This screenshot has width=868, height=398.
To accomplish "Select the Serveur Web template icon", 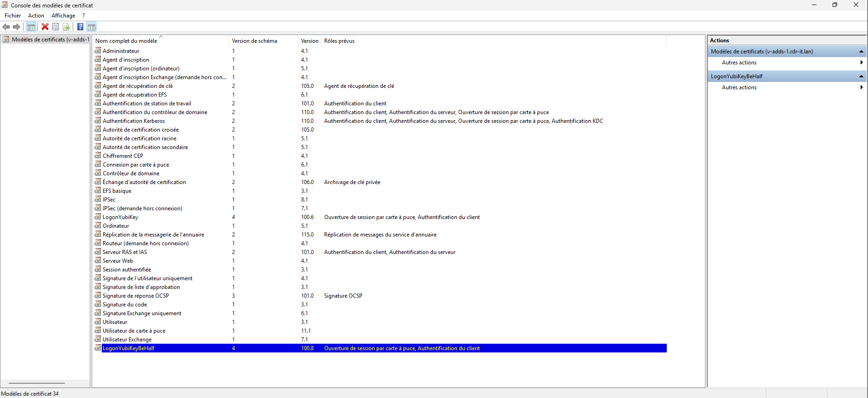I will point(98,260).
